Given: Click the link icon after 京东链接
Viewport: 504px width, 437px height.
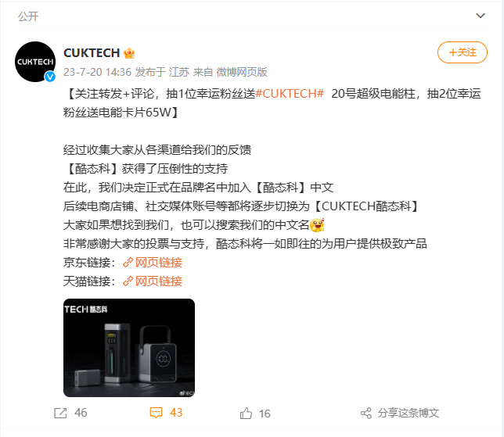Looking at the screenshot, I should (128, 263).
